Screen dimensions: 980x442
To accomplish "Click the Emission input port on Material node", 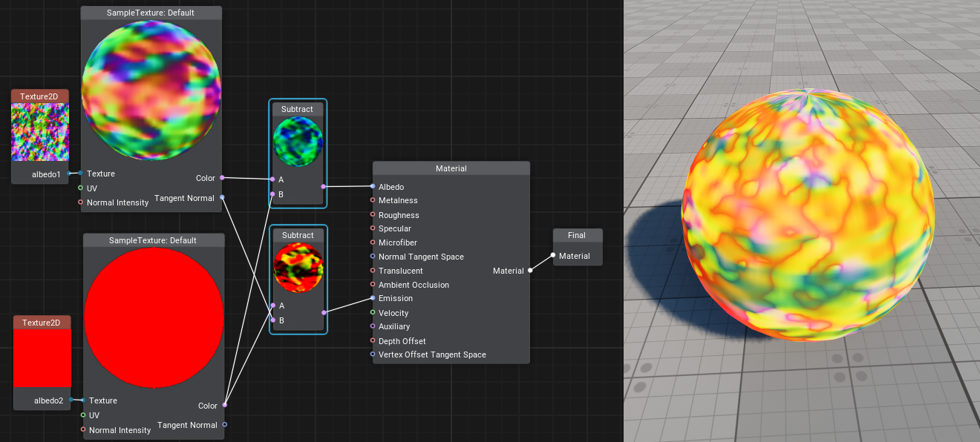I will tap(373, 298).
